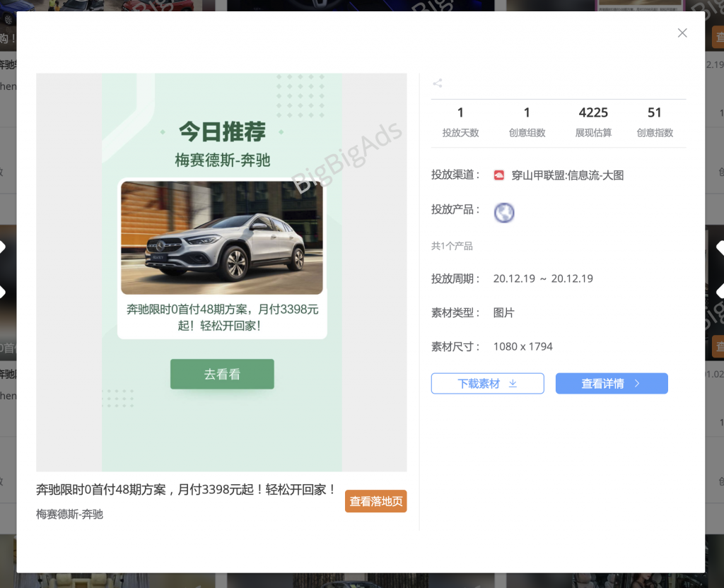Click 下载素材 download button
The image size is (724, 588).
487,383
